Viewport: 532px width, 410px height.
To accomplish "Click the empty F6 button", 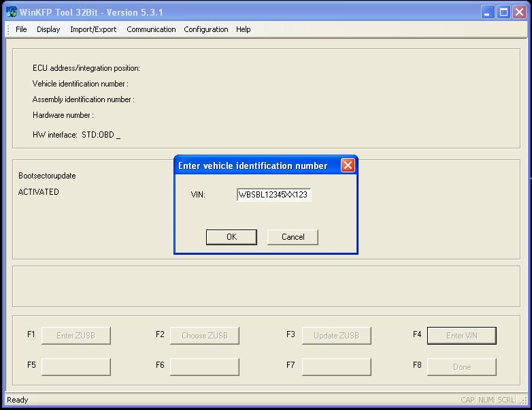I will pyautogui.click(x=205, y=367).
